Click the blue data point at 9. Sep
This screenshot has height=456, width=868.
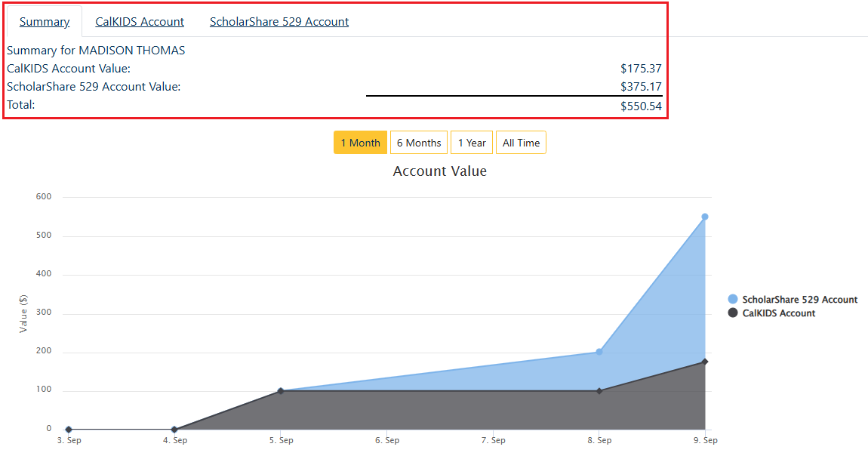705,217
